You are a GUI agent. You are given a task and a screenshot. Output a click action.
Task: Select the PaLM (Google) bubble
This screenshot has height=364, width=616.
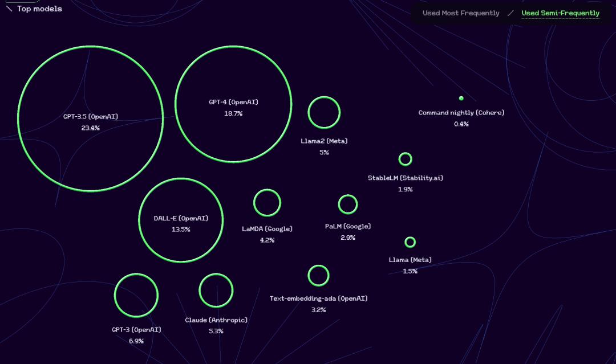348,204
